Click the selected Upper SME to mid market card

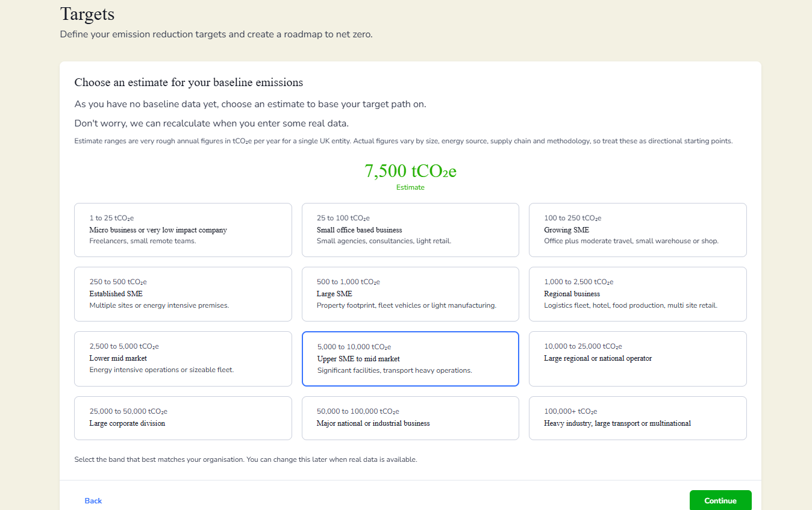[x=410, y=358]
